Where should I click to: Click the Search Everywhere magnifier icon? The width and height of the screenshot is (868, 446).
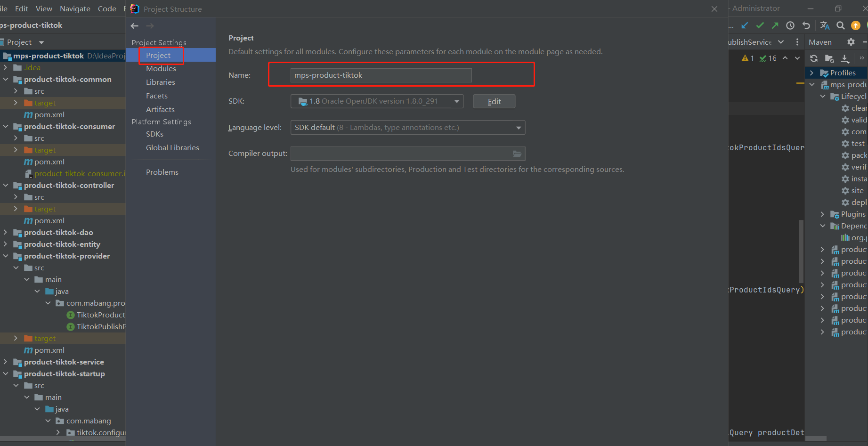840,25
